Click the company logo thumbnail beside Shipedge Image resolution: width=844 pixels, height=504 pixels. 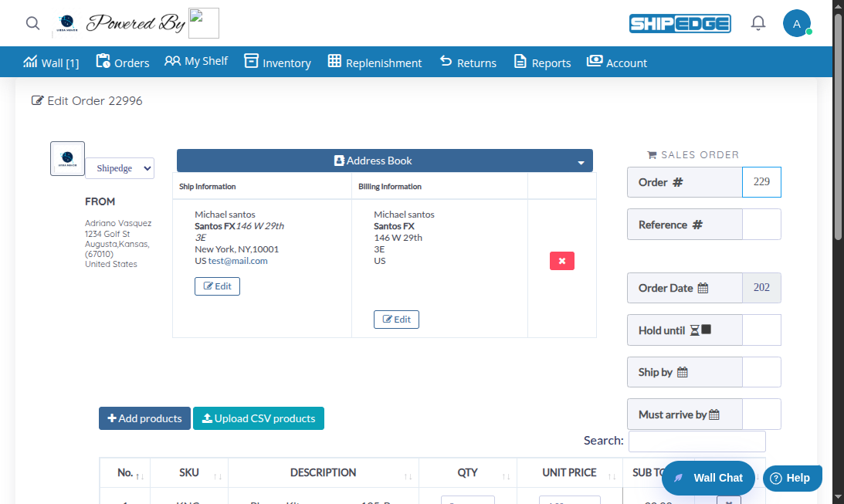point(67,158)
